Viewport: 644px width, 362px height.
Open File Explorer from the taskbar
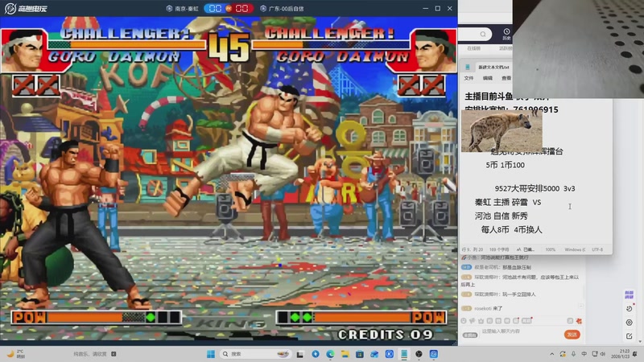click(x=345, y=354)
